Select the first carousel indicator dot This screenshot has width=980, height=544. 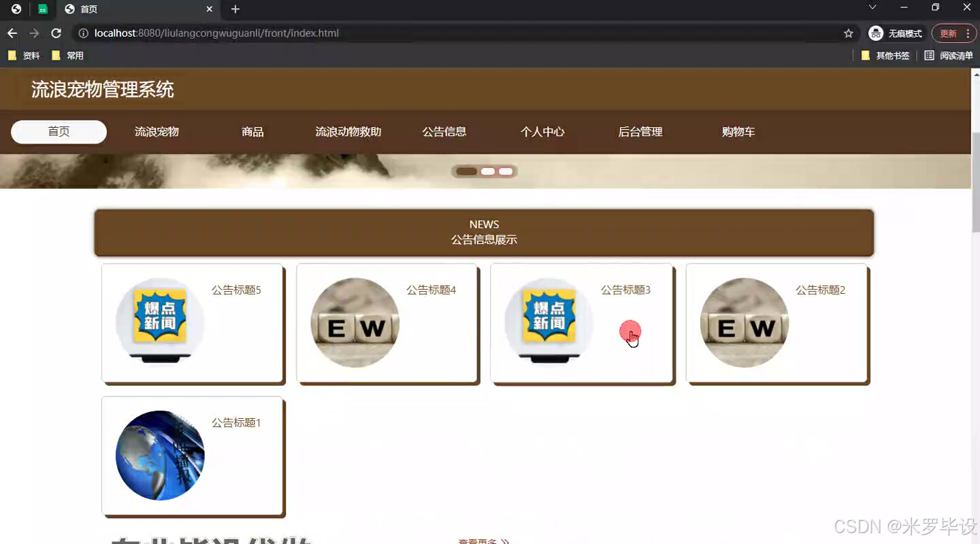click(x=467, y=171)
